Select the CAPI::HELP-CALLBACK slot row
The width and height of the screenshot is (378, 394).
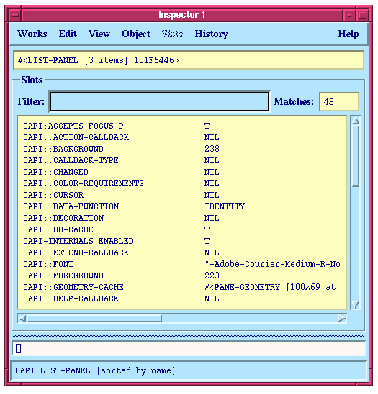pyautogui.click(x=182, y=298)
